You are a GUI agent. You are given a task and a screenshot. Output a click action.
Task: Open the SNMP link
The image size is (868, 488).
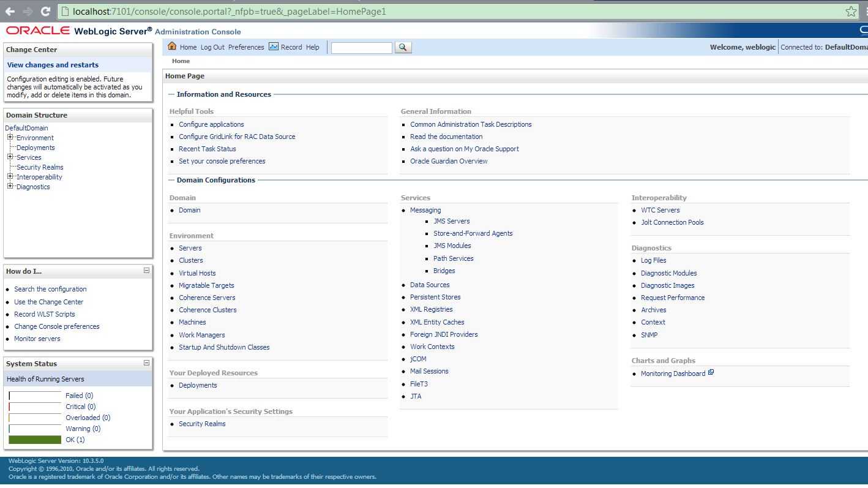[649, 335]
